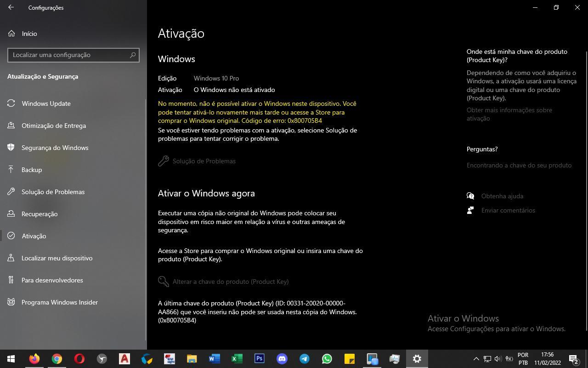The image size is (588, 368).
Task: Open Excel from the taskbar
Action: pyautogui.click(x=237, y=359)
